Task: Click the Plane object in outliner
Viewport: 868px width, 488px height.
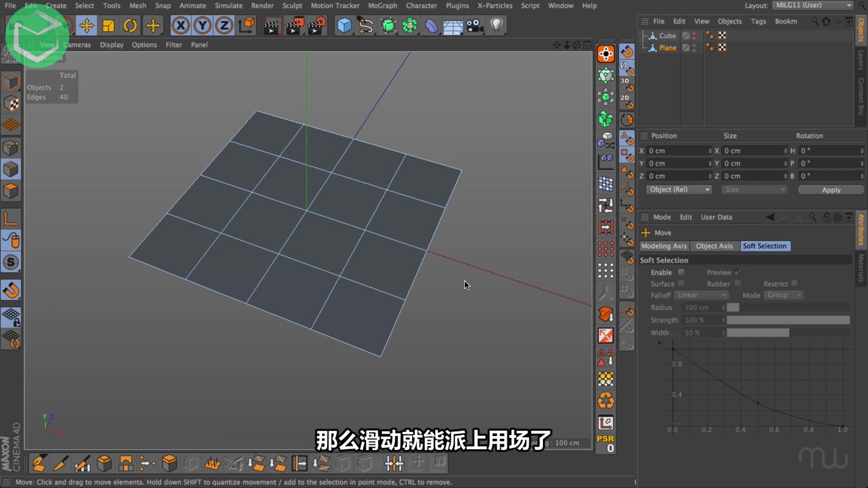Action: pos(668,47)
